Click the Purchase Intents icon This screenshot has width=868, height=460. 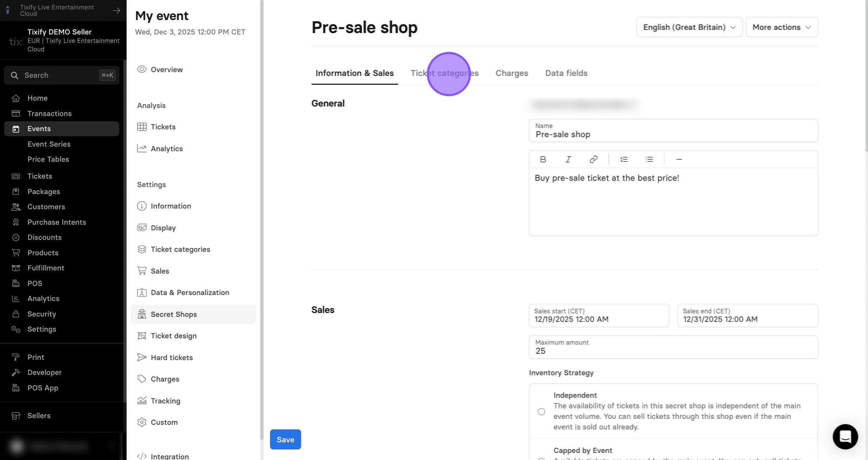tap(16, 222)
